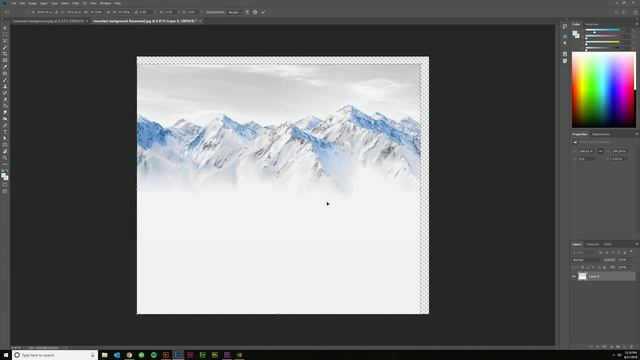Screen dimensions: 640x360
Task: Select the Clone Stamp tool
Action: [5, 87]
